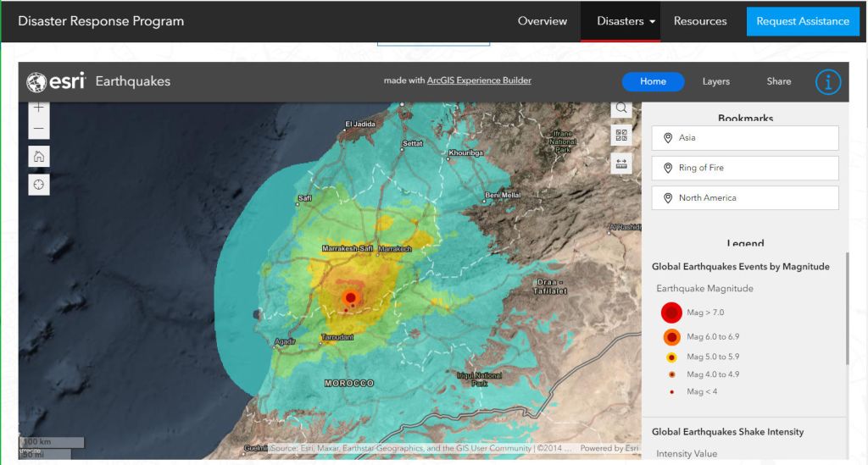This screenshot has width=868, height=465.
Task: Open the blue info circle icon
Action: 827,82
